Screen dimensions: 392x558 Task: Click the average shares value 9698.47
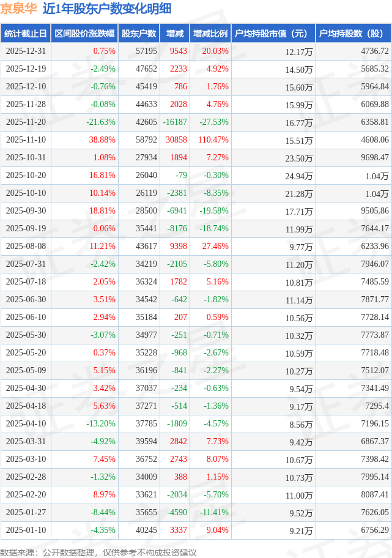click(375, 157)
